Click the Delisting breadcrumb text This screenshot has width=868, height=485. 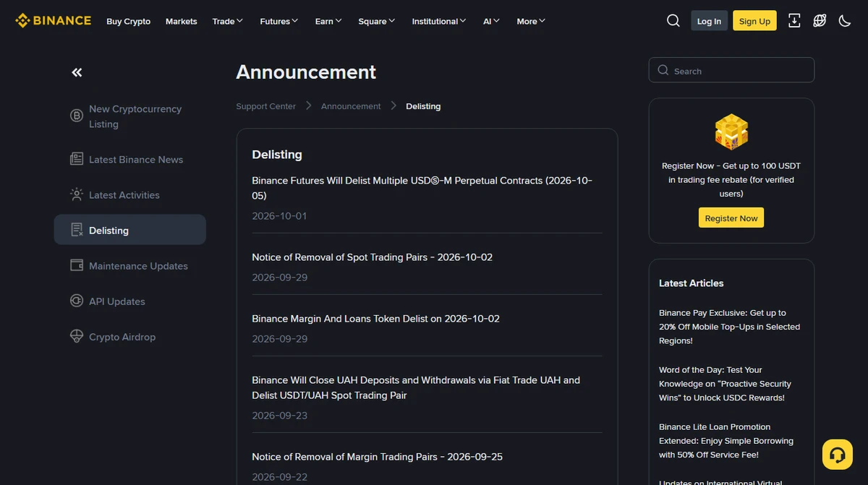[x=423, y=106]
